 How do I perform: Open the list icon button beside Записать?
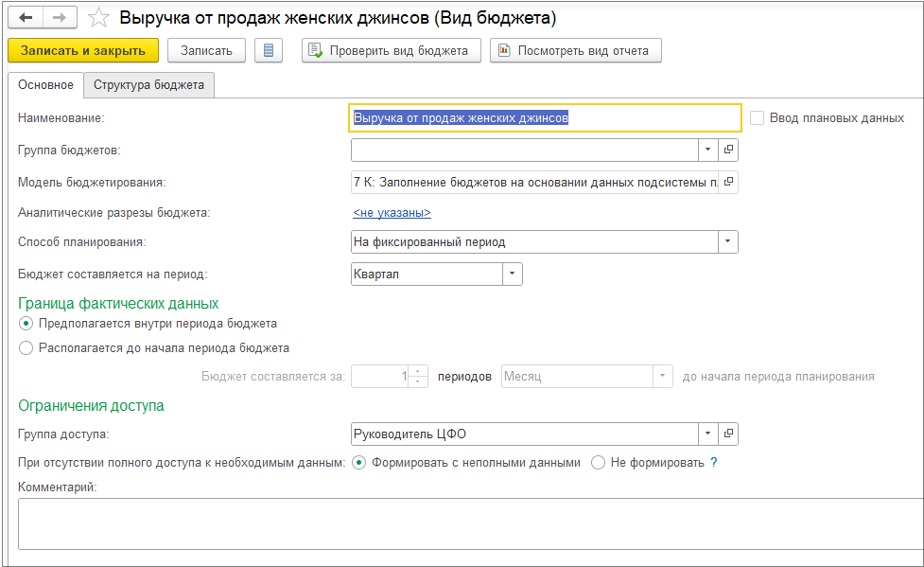click(x=269, y=50)
